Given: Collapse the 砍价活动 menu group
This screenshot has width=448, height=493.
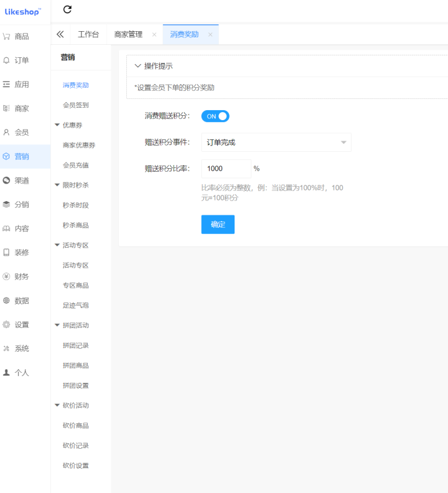Looking at the screenshot, I should tap(57, 405).
